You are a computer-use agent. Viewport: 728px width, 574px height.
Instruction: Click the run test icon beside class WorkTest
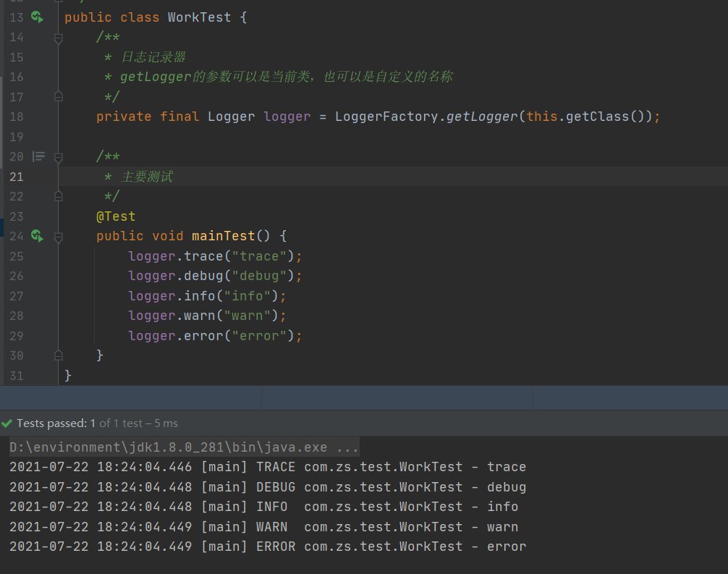coord(37,17)
